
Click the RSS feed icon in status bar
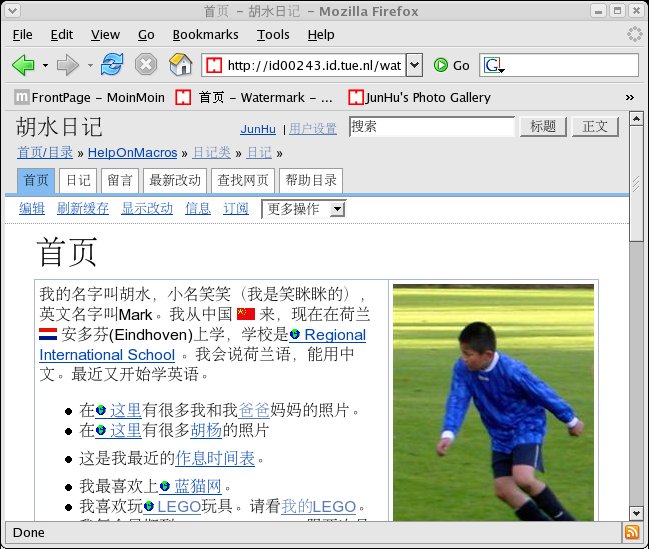pyautogui.click(x=632, y=532)
